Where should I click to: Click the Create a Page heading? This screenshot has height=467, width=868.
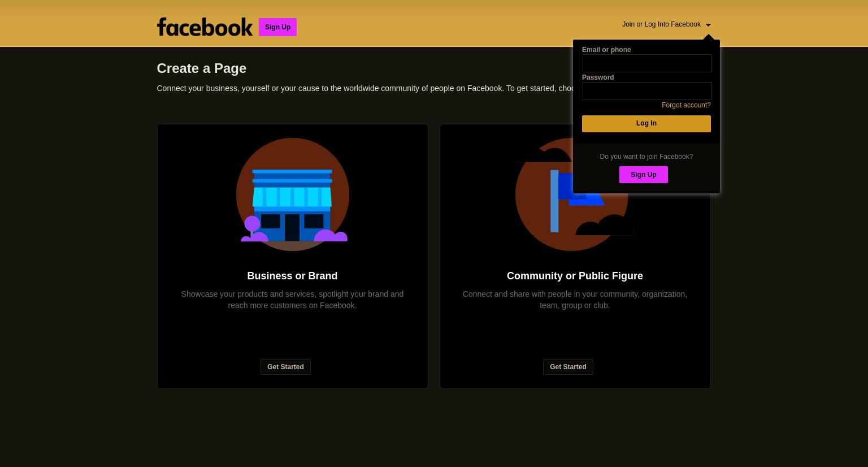point(202,68)
